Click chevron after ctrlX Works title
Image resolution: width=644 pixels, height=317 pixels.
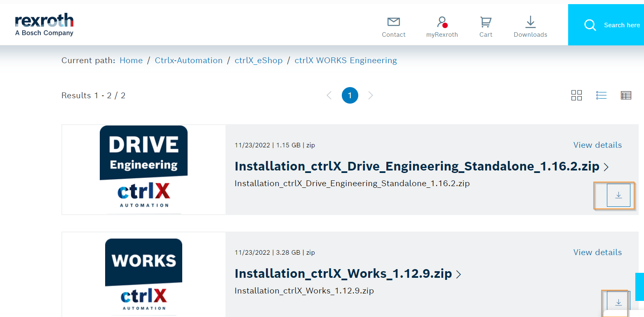click(458, 274)
